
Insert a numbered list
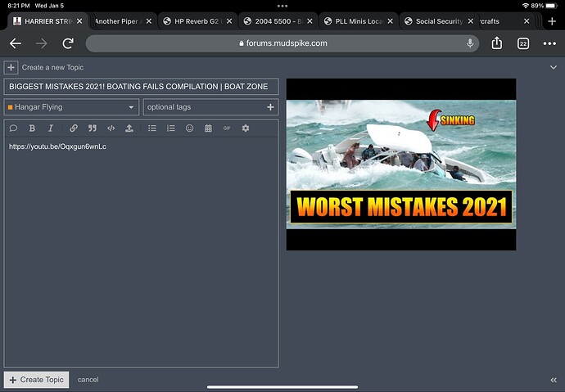coord(171,128)
